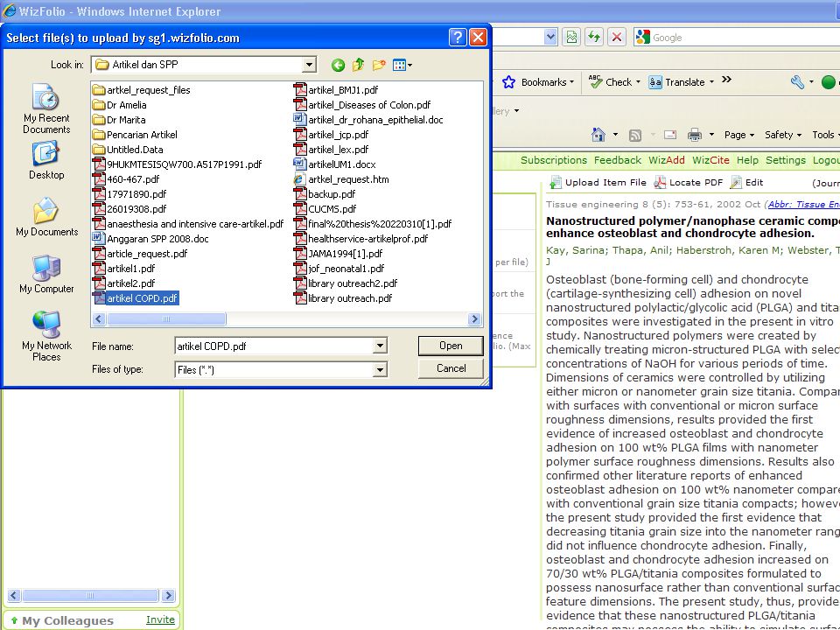Screen dimensions: 840x630
Task: Click the Open button
Action: pyautogui.click(x=451, y=346)
